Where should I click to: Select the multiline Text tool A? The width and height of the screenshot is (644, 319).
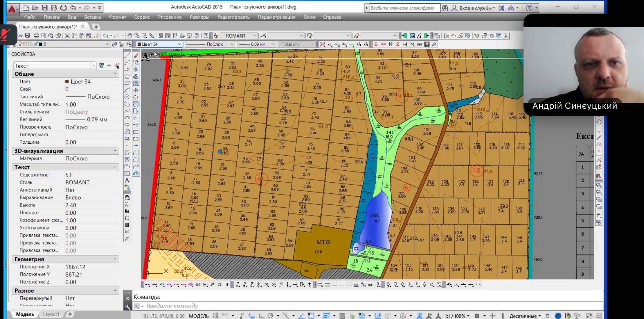pos(127,180)
